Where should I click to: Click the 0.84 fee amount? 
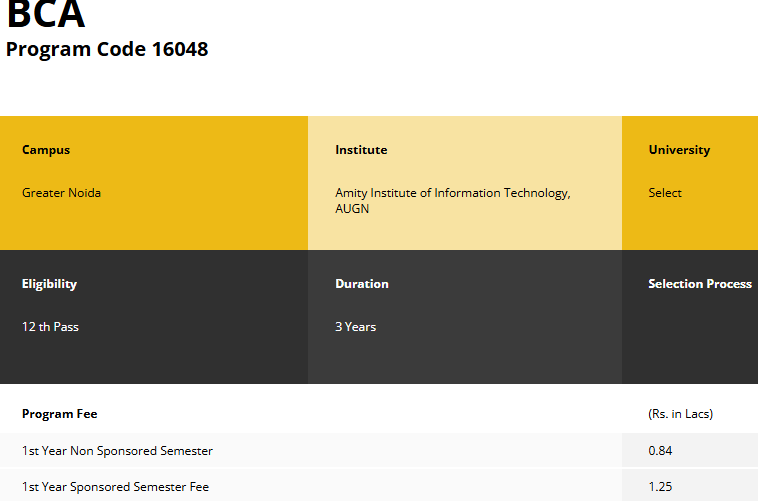pos(660,451)
